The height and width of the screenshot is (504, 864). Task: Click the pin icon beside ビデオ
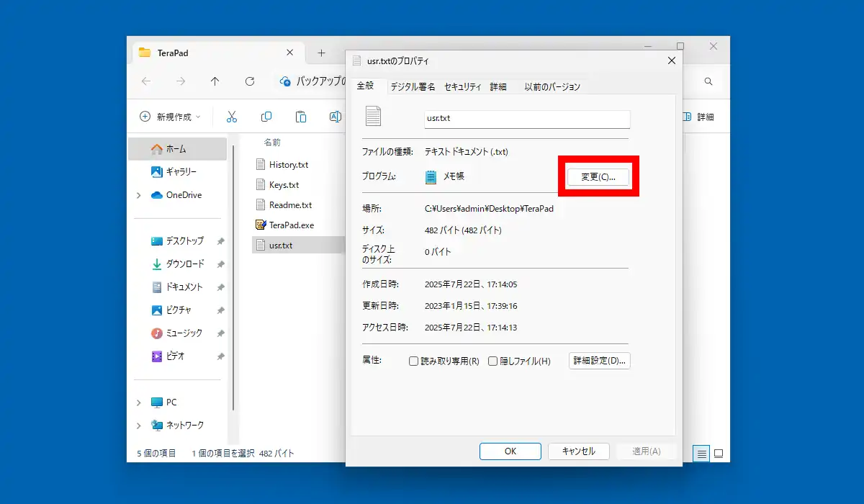pyautogui.click(x=220, y=356)
